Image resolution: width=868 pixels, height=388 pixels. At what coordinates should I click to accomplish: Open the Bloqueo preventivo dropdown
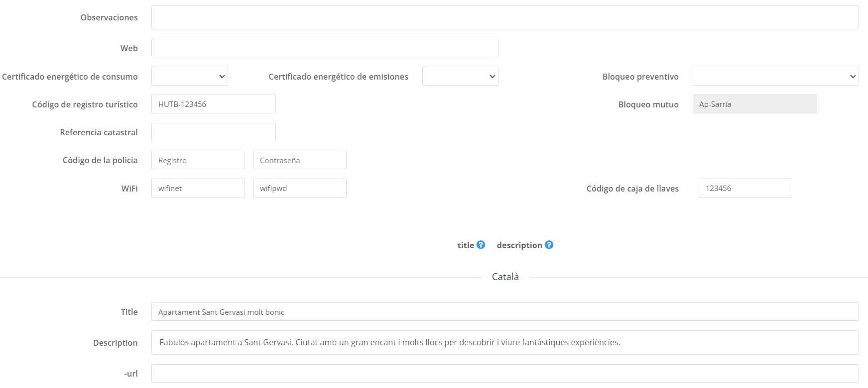775,76
